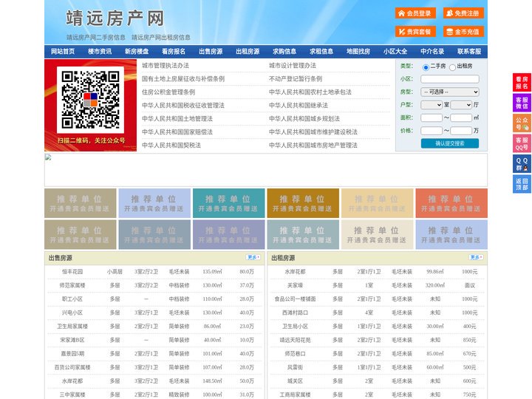532x399 pixels.
Task: Open 小区大全 in the navigation bar
Action: (x=395, y=52)
